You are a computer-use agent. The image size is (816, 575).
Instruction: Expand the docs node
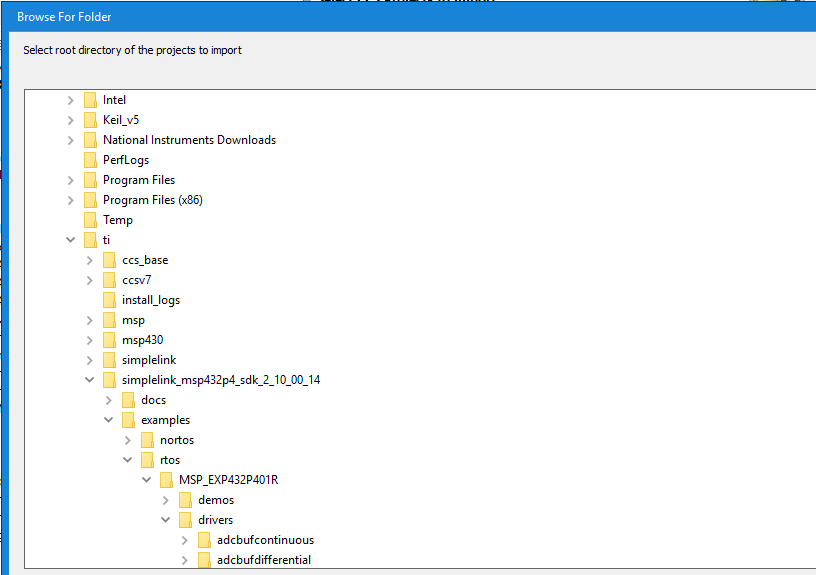pyautogui.click(x=109, y=401)
